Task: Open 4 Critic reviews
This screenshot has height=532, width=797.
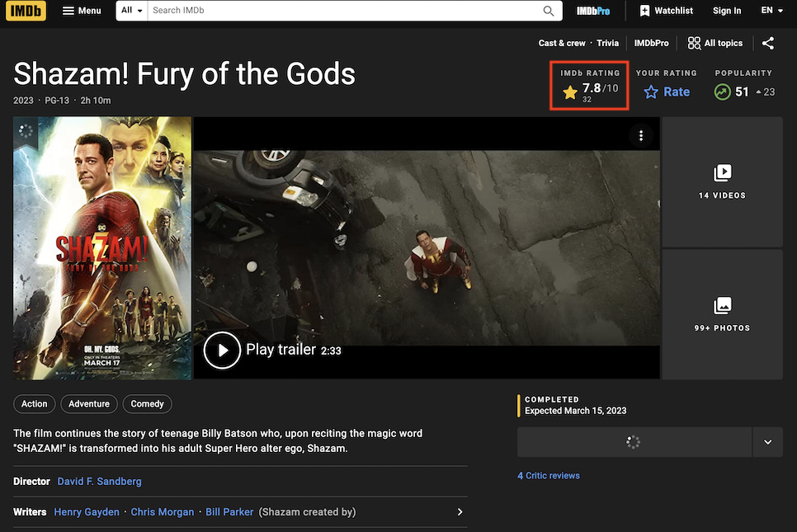Action: [x=549, y=476]
